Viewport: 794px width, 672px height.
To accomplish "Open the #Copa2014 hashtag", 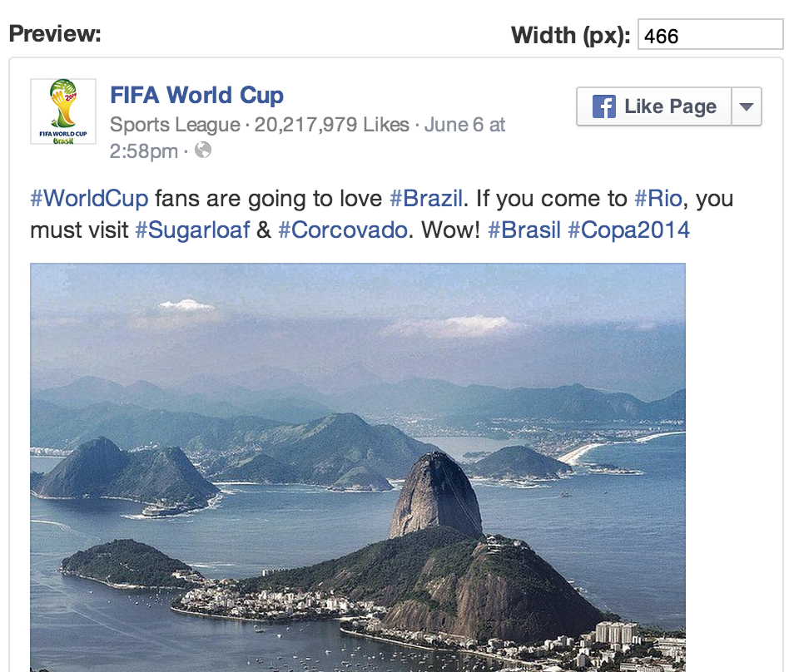I will click(x=628, y=230).
